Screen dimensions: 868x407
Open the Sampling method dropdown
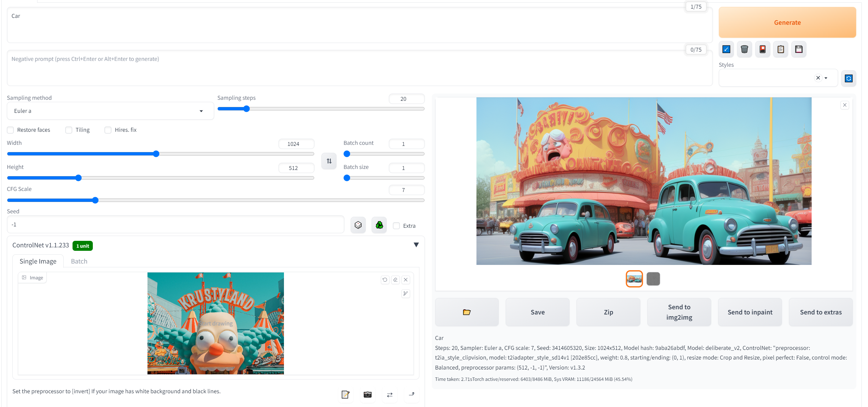click(110, 111)
